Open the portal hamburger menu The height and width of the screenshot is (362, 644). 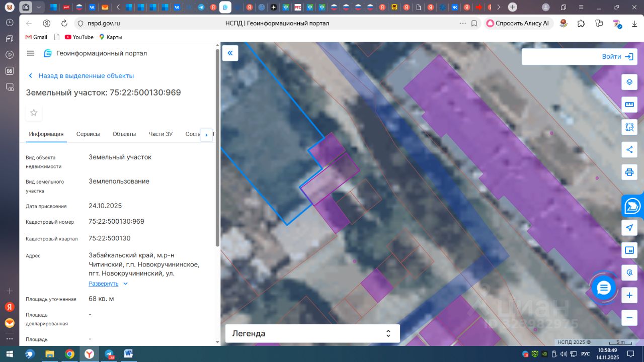31,53
